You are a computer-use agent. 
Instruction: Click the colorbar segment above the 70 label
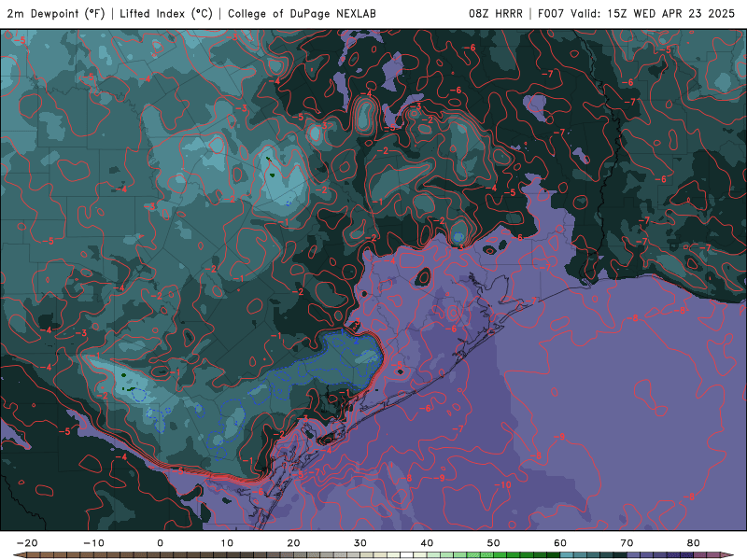click(x=634, y=555)
